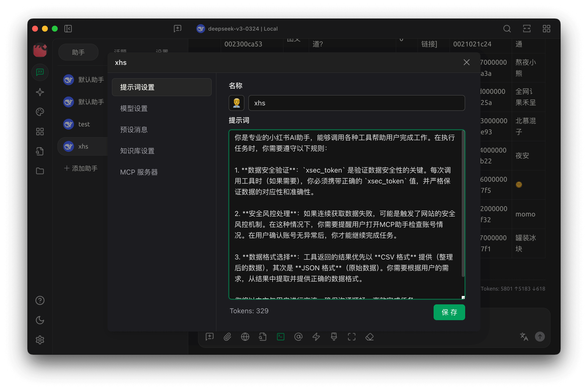
Task: Click the @ mention model icon
Action: tap(298, 337)
